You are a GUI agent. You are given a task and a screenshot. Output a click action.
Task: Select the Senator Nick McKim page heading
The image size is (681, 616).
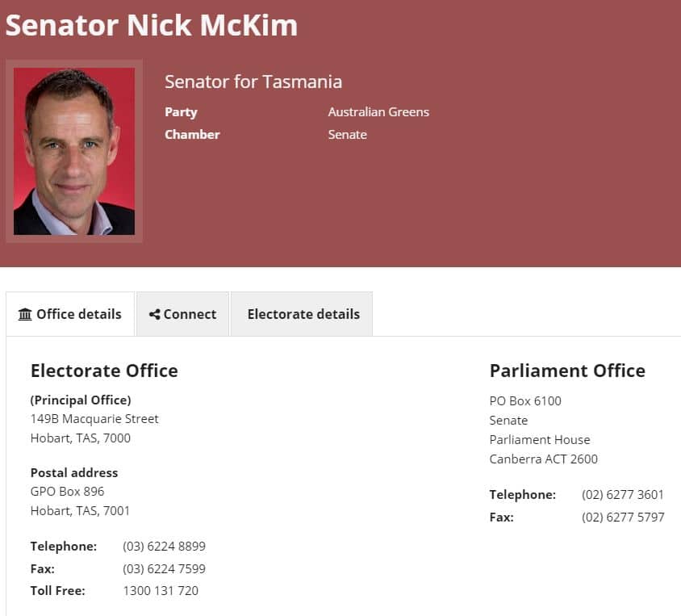152,25
